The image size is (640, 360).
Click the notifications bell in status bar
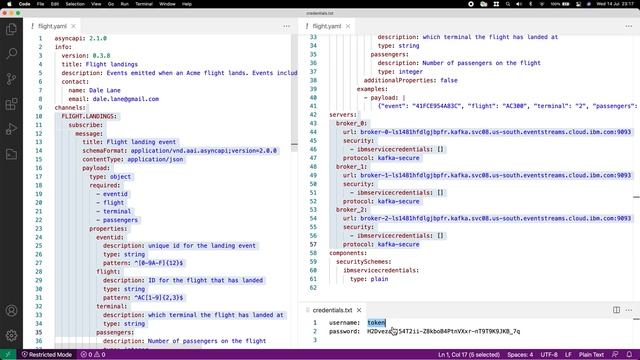pyautogui.click(x=629, y=355)
